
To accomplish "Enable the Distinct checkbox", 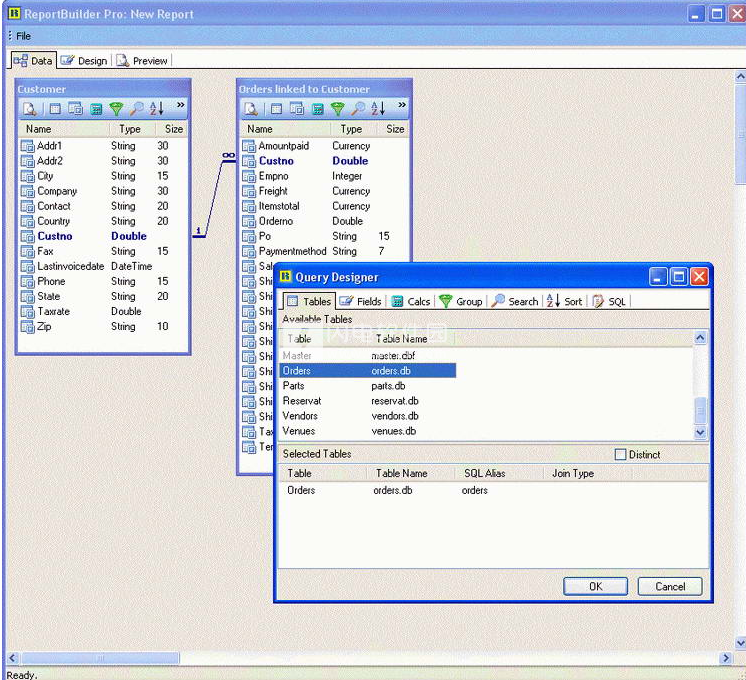I will (620, 454).
